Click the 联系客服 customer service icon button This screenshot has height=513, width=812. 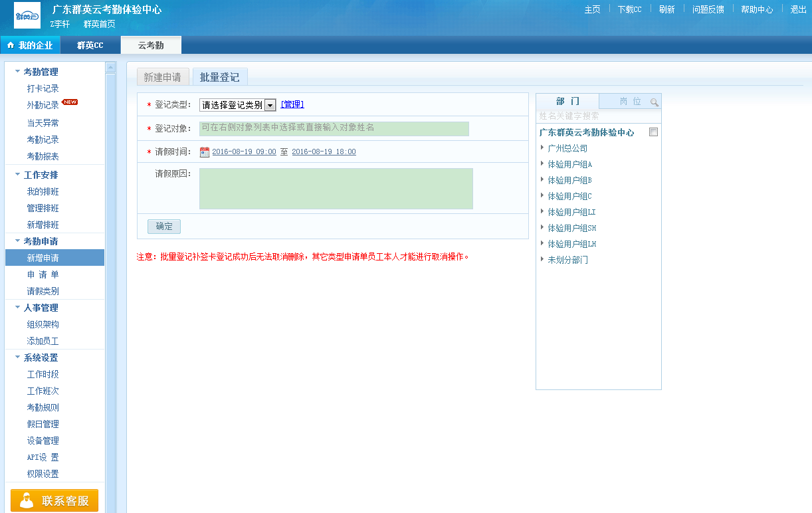tap(54, 500)
